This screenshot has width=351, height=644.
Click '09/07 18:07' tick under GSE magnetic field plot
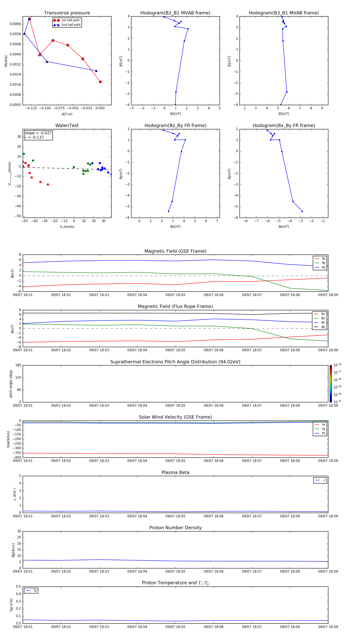(x=252, y=295)
